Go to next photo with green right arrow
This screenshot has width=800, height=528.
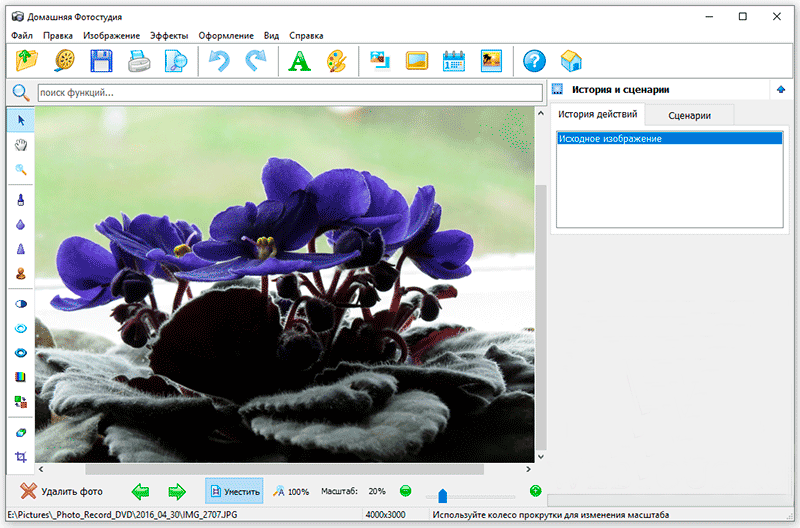pyautogui.click(x=177, y=491)
